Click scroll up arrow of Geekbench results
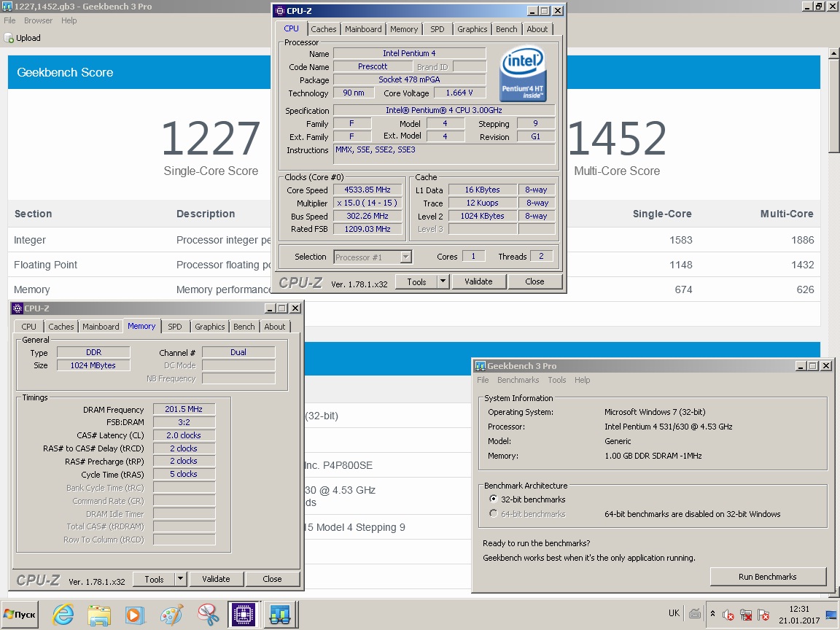 (833, 53)
